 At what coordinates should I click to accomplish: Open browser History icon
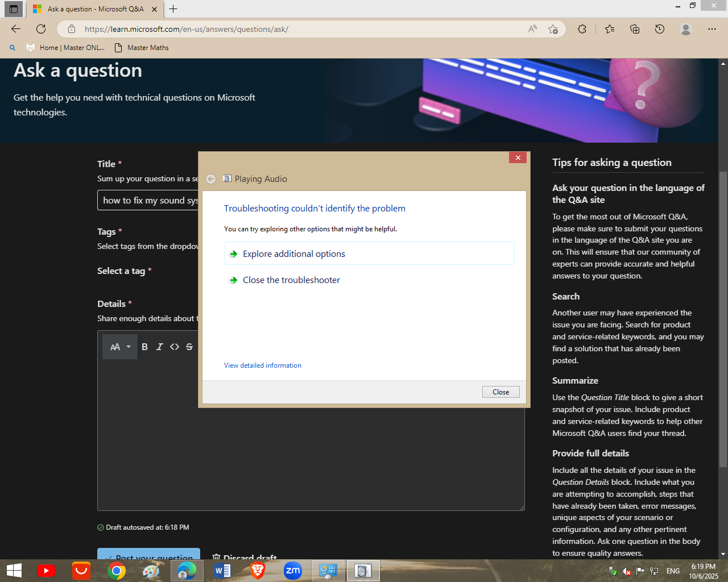coord(660,29)
